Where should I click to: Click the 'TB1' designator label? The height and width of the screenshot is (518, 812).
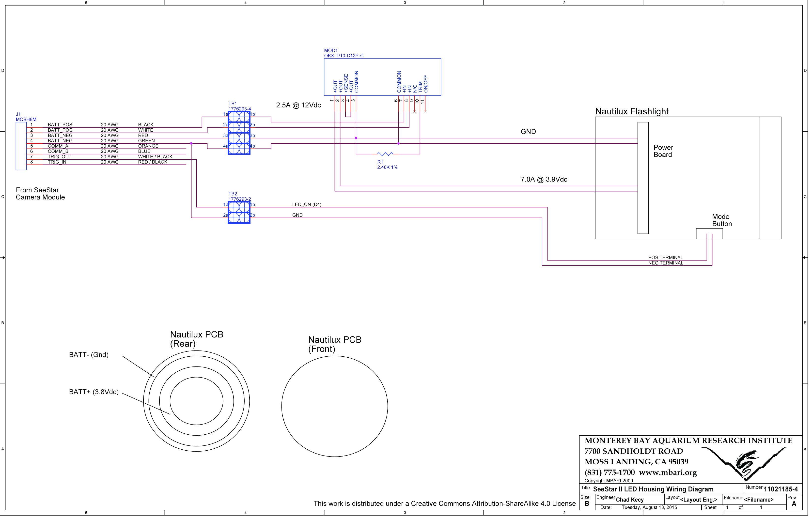[x=233, y=104]
